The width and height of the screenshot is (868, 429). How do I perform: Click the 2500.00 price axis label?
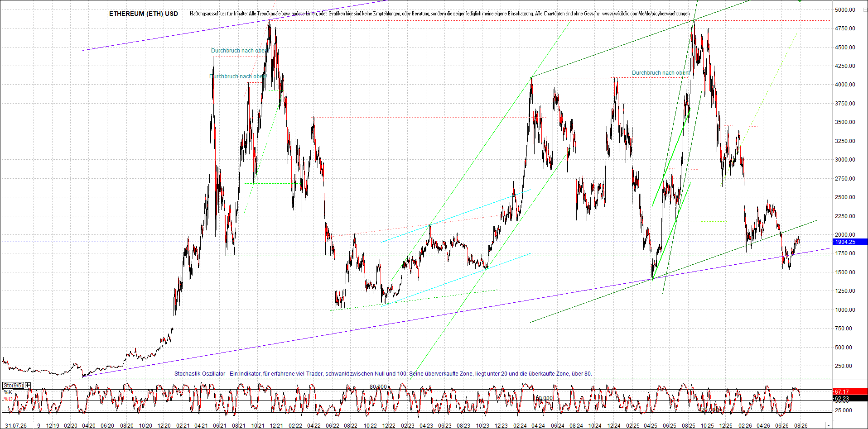coord(845,197)
